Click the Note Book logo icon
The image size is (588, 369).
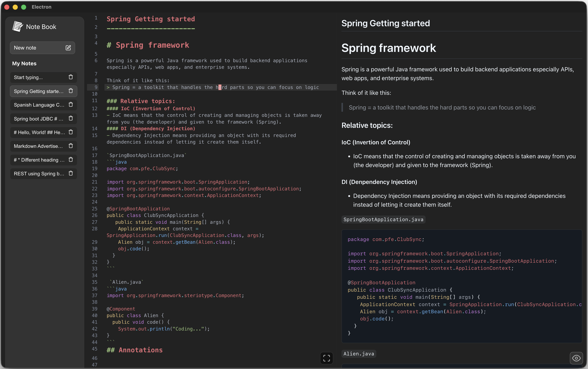(x=18, y=26)
